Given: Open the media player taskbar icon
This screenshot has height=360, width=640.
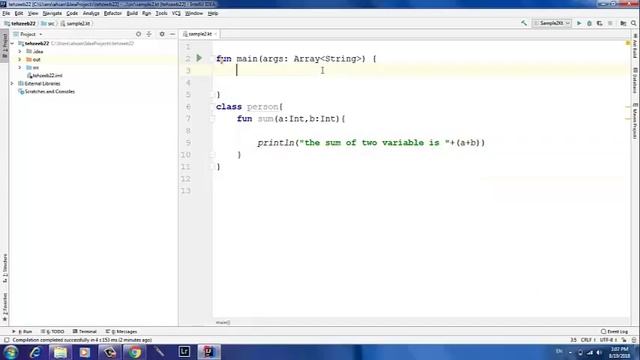Looking at the screenshot, I should point(85,352).
